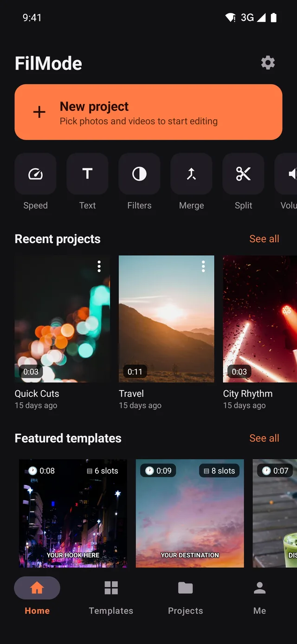Tap the City Rhythm title text

tap(248, 393)
